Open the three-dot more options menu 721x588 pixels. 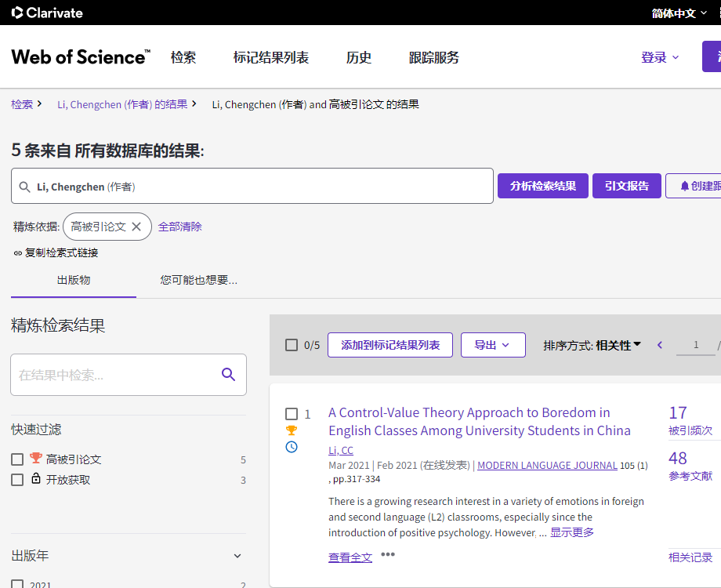point(388,555)
